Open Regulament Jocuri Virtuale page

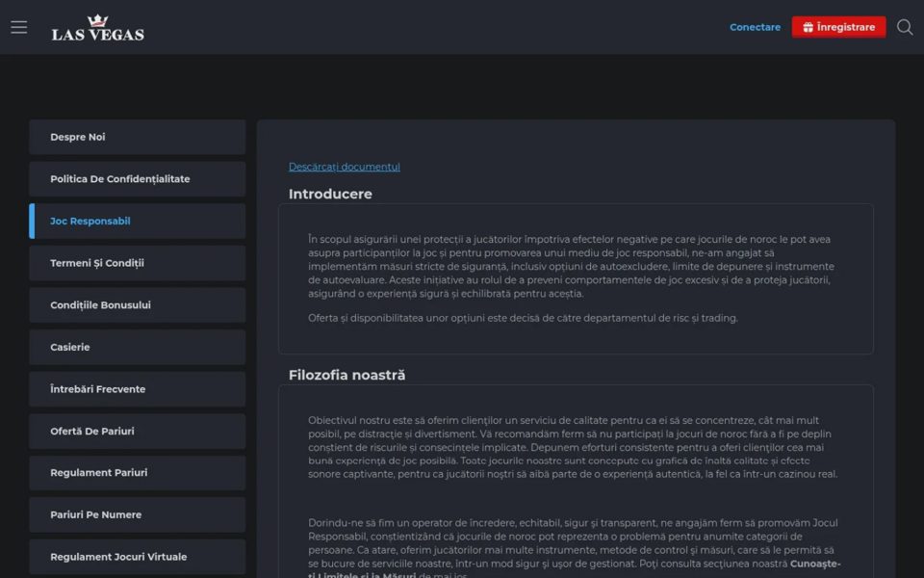pos(138,557)
